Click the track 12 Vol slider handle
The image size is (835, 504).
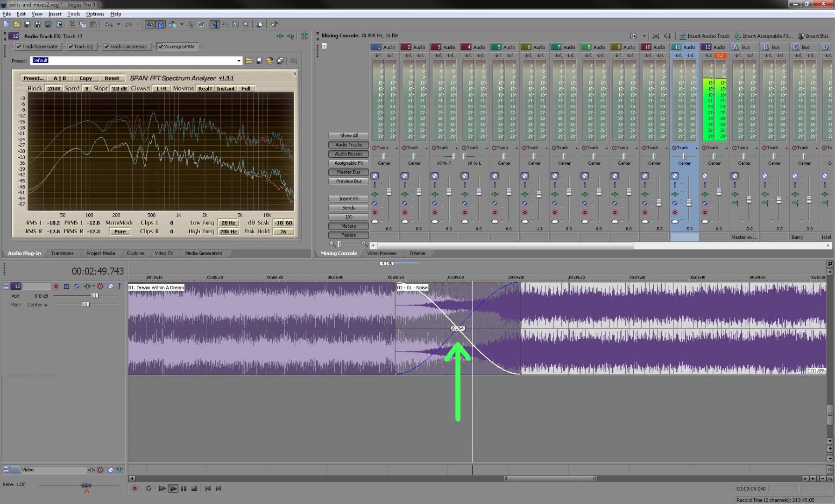[x=95, y=296]
